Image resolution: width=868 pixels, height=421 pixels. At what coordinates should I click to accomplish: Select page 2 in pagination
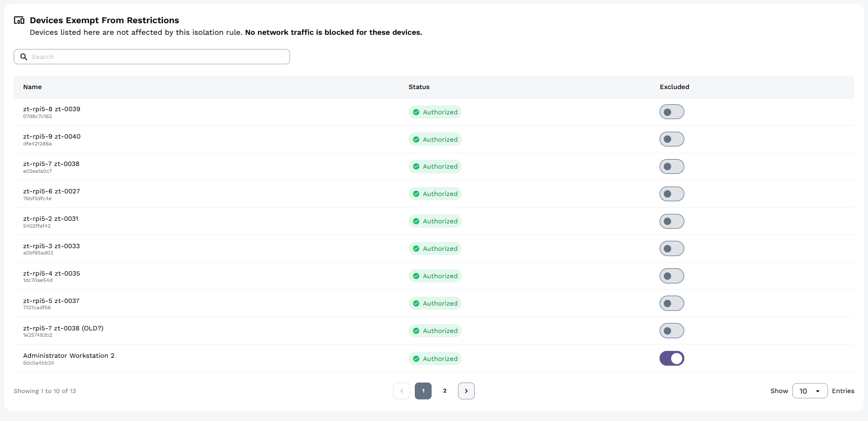[x=445, y=391]
